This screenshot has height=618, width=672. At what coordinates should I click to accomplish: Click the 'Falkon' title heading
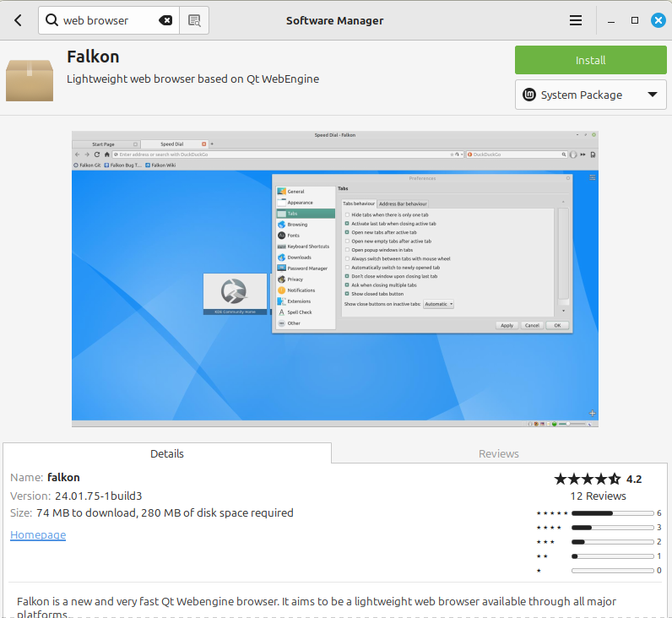pos(93,57)
